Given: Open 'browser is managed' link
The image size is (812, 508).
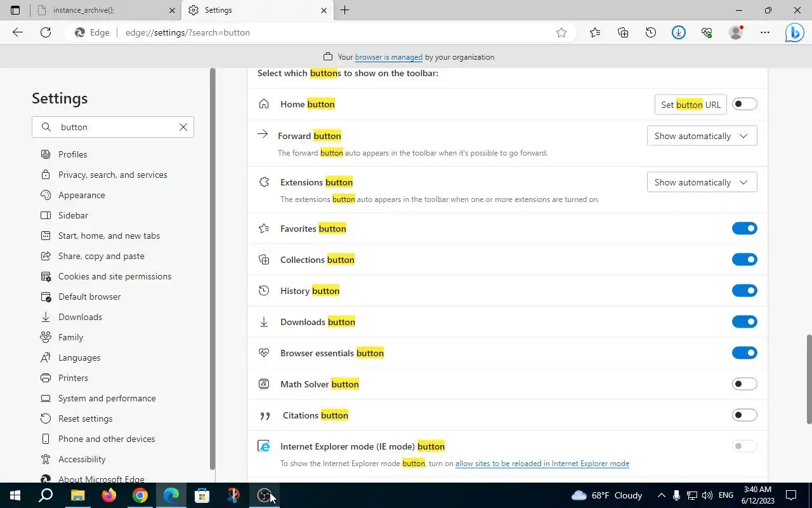Looking at the screenshot, I should pyautogui.click(x=388, y=57).
